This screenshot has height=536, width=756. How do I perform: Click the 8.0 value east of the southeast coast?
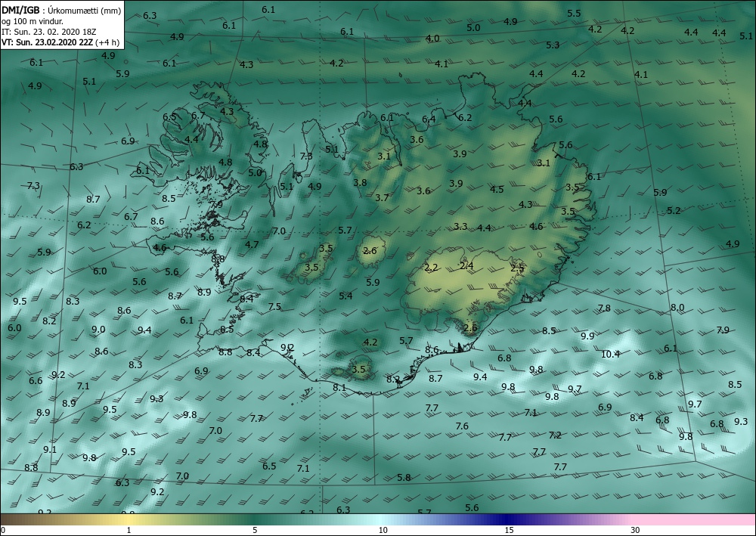[x=677, y=307]
